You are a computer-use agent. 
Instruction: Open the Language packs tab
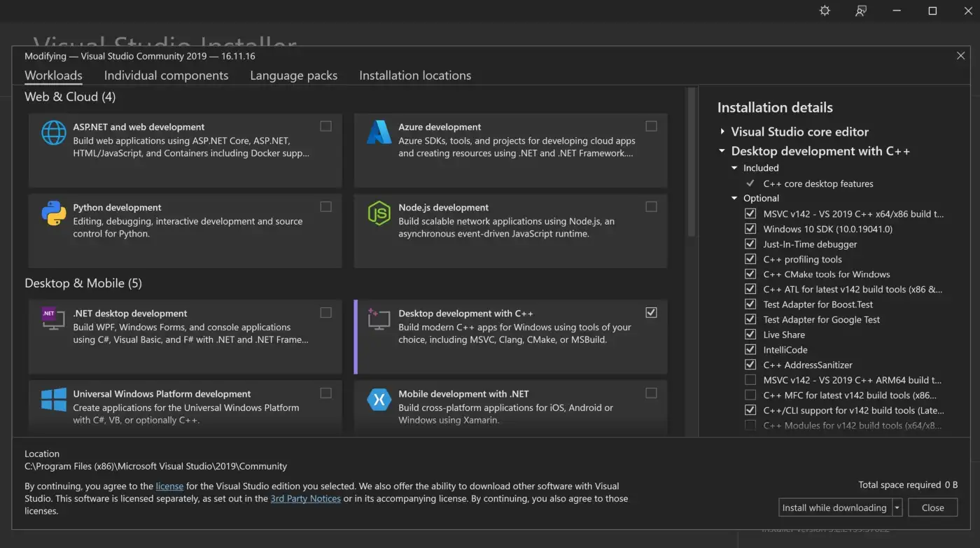[x=293, y=76]
